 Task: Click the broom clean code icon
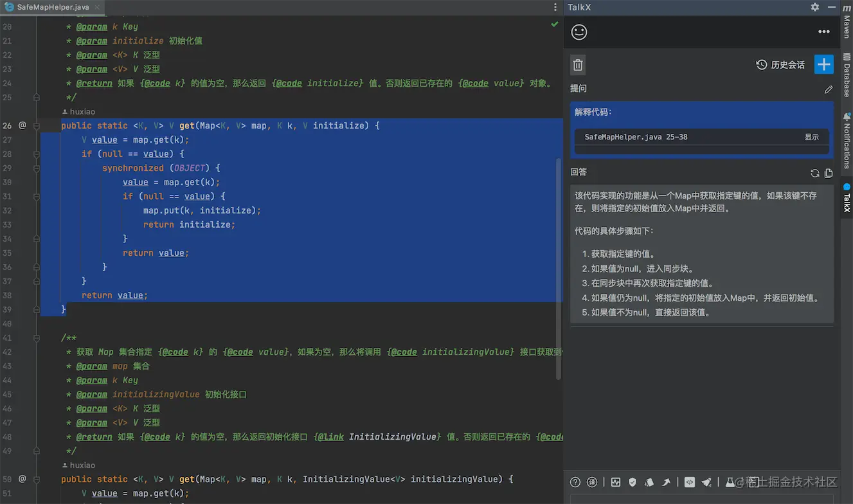(x=706, y=482)
